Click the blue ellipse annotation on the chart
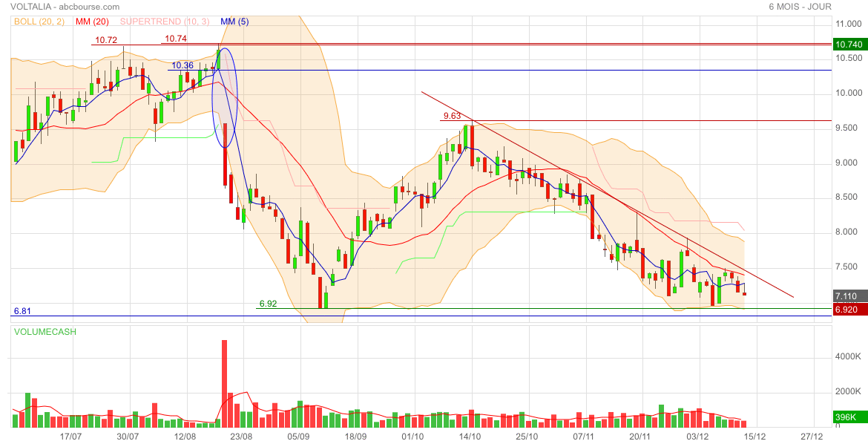The image size is (868, 444). tap(226, 97)
